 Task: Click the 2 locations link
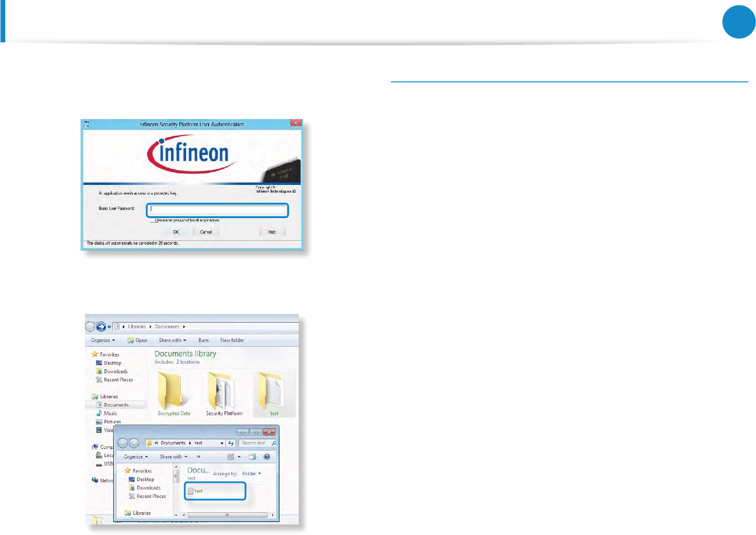point(188,362)
